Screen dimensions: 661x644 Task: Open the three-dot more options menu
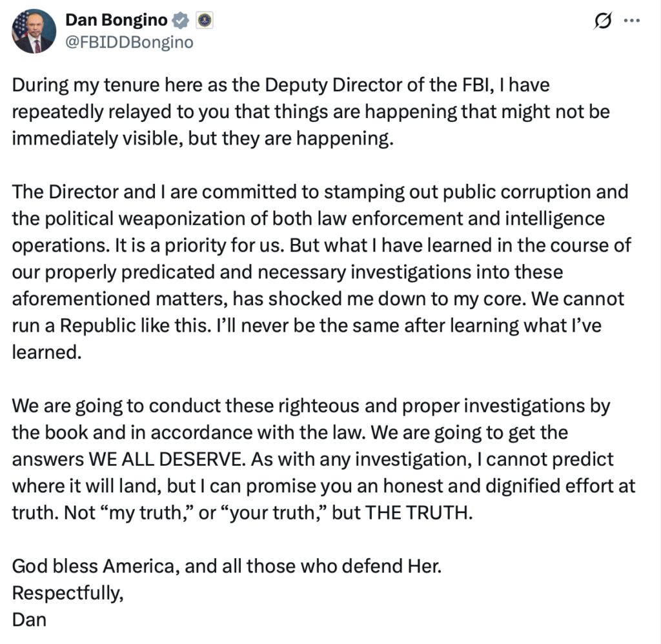click(631, 21)
